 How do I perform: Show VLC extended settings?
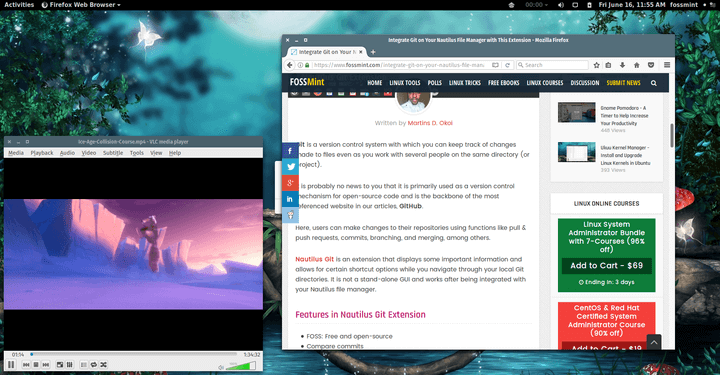coord(70,364)
